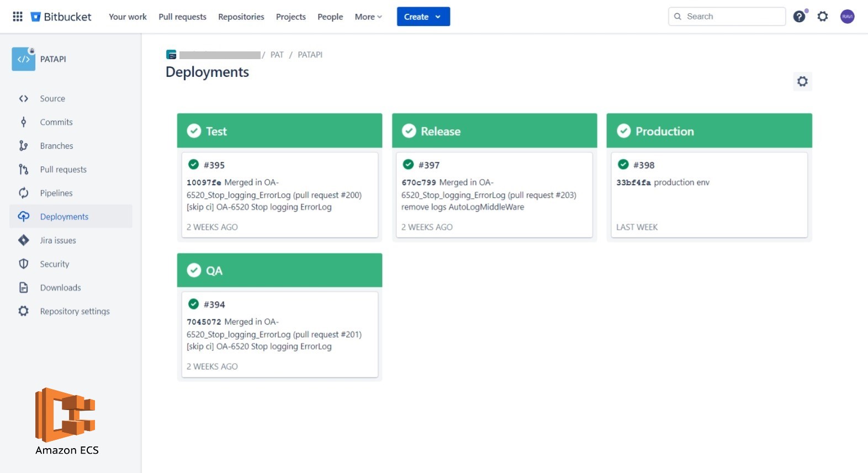Click the help question mark icon
868x473 pixels.
coord(799,17)
